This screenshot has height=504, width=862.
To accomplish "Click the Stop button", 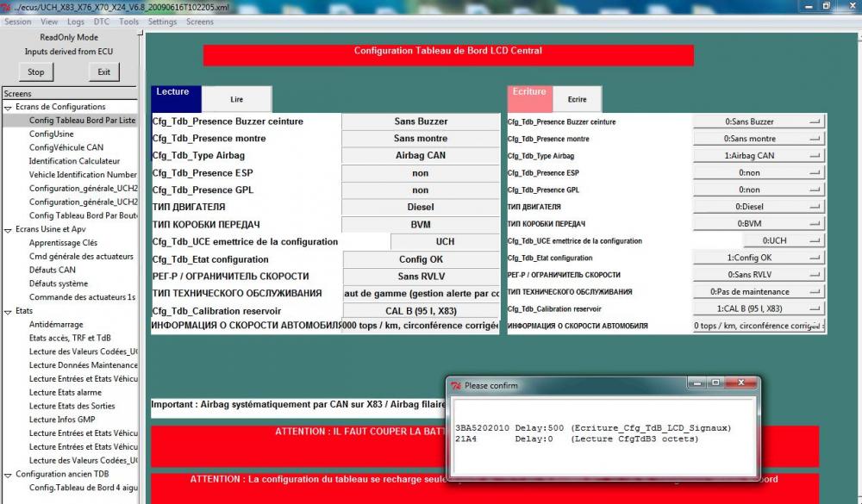I will tap(35, 72).
